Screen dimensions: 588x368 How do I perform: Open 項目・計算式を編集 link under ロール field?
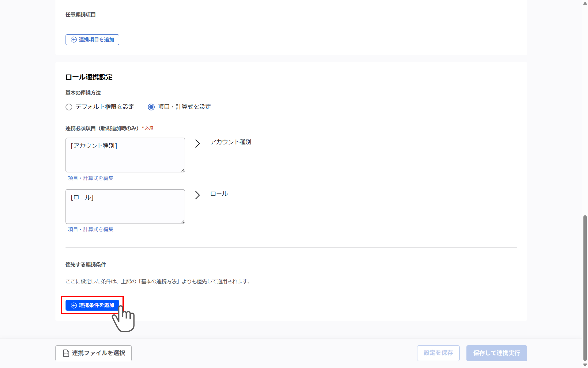(x=91, y=229)
